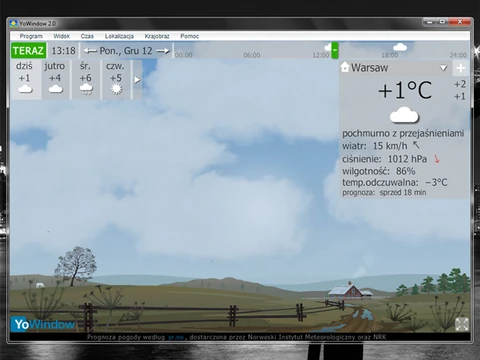Click the green timeline time marker
This screenshot has height=360, width=480.
pyautogui.click(x=335, y=51)
